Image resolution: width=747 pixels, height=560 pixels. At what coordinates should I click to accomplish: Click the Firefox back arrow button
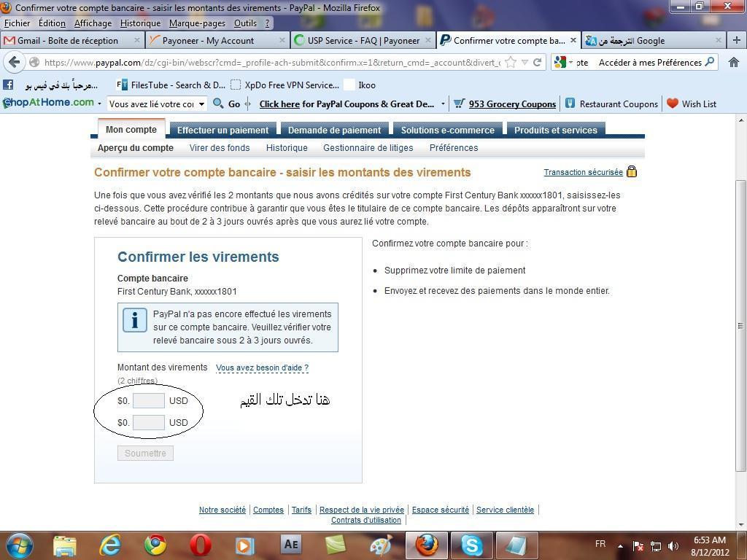(x=15, y=63)
